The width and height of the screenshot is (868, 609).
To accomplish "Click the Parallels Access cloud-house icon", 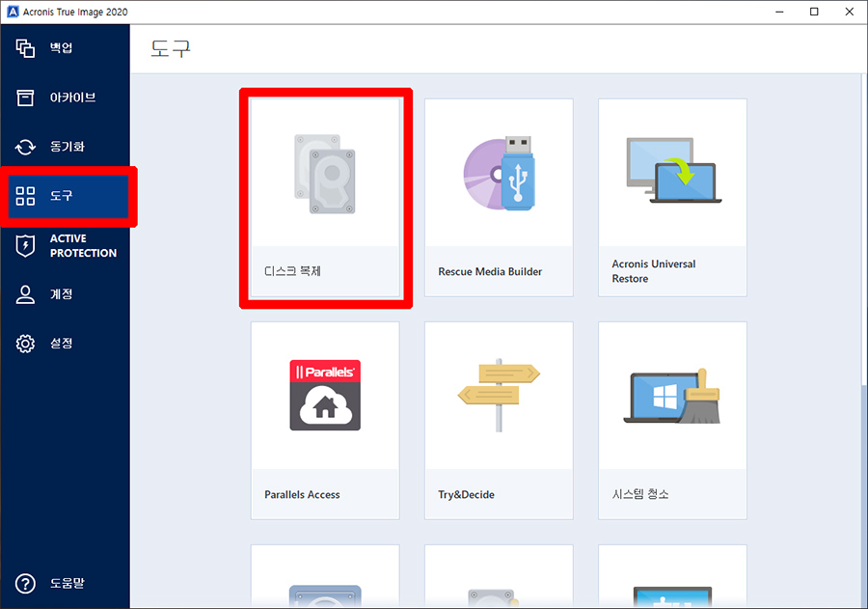I will [325, 395].
